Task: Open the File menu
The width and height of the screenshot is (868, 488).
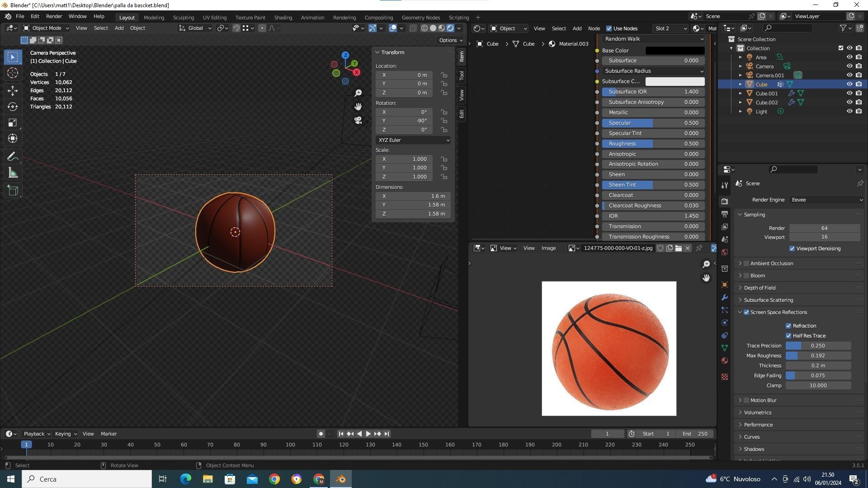Action: pos(20,16)
